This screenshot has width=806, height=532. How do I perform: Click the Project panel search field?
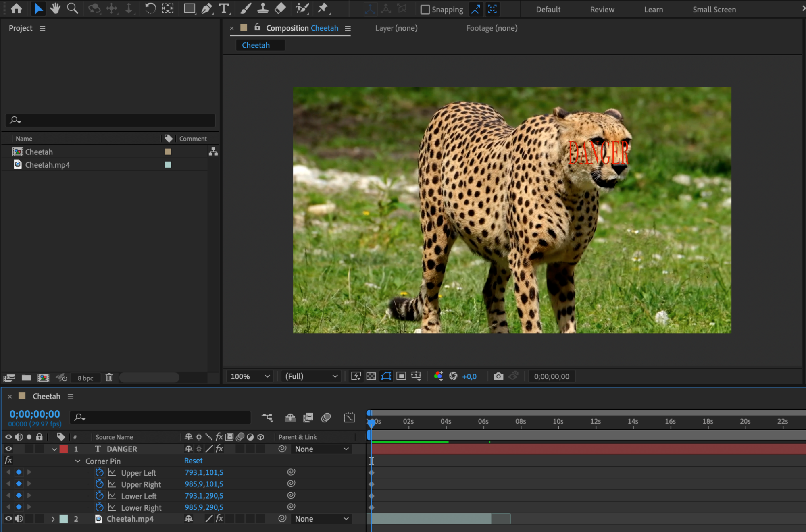coord(113,120)
